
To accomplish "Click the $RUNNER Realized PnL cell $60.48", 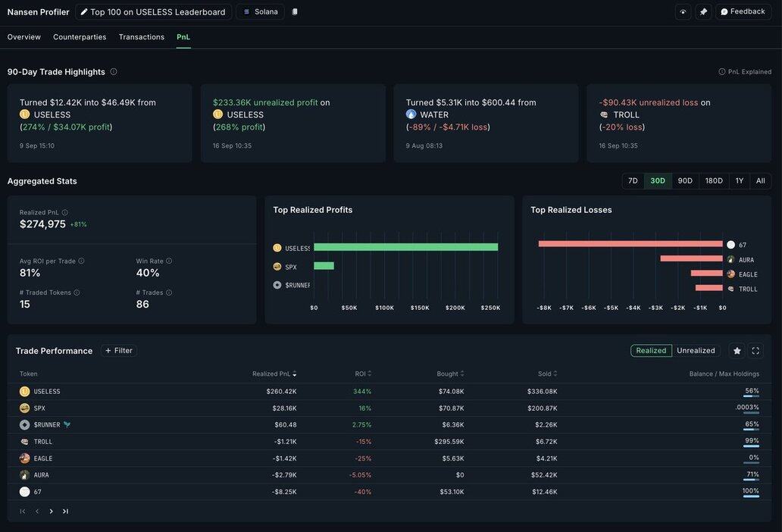I will [285, 425].
